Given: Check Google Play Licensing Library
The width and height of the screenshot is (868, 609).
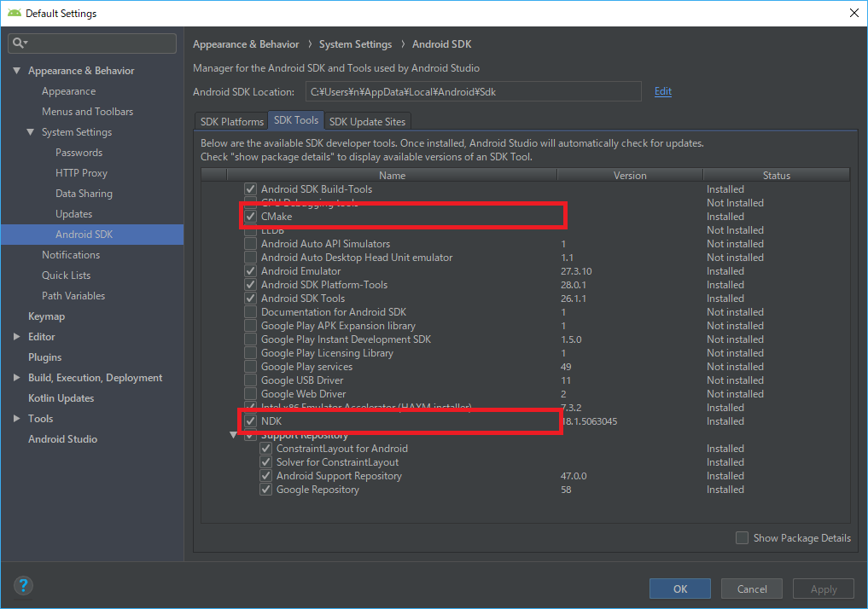Looking at the screenshot, I should click(x=251, y=353).
